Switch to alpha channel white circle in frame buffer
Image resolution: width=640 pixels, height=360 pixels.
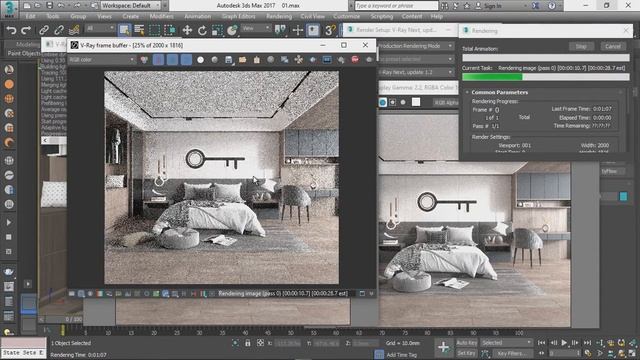tap(200, 60)
